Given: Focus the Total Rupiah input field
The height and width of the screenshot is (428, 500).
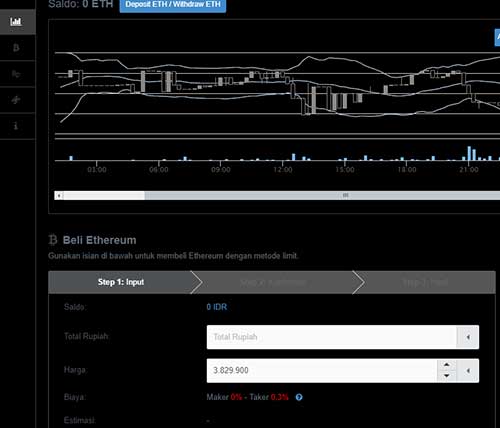Looking at the screenshot, I should point(331,337).
